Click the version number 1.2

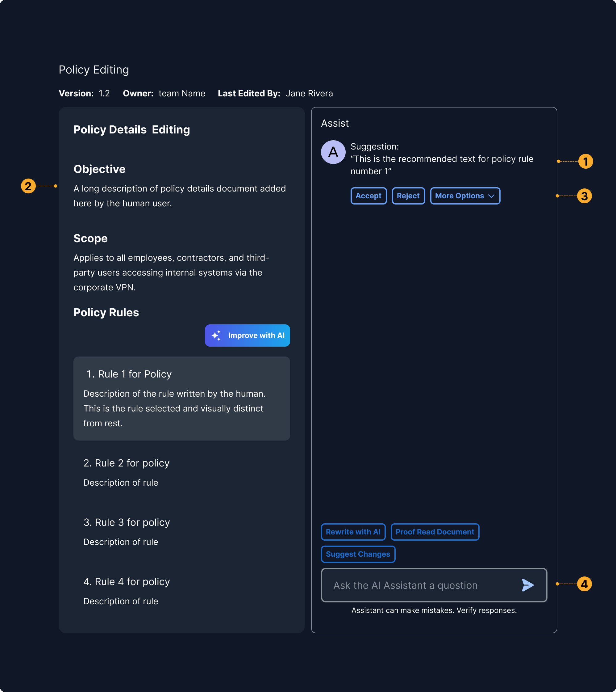pos(104,93)
